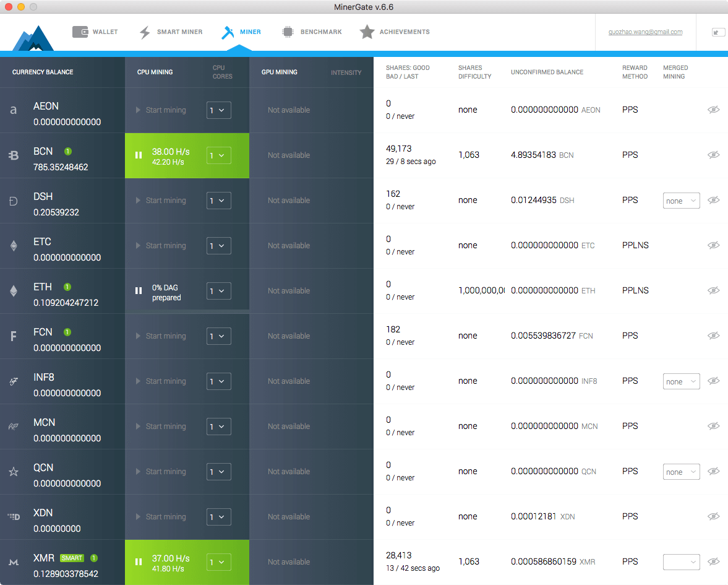Image resolution: width=728 pixels, height=585 pixels.
Task: Expand the merged mining selector for XMR
Action: point(681,562)
